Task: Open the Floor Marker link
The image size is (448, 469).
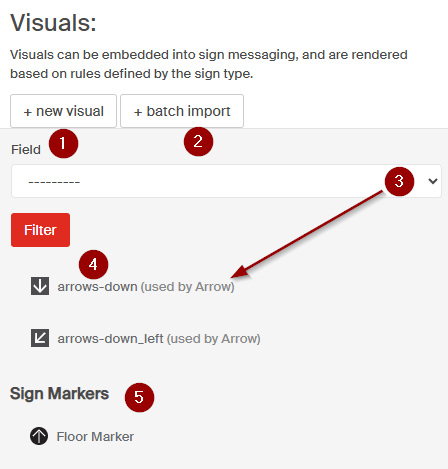Action: coord(95,437)
